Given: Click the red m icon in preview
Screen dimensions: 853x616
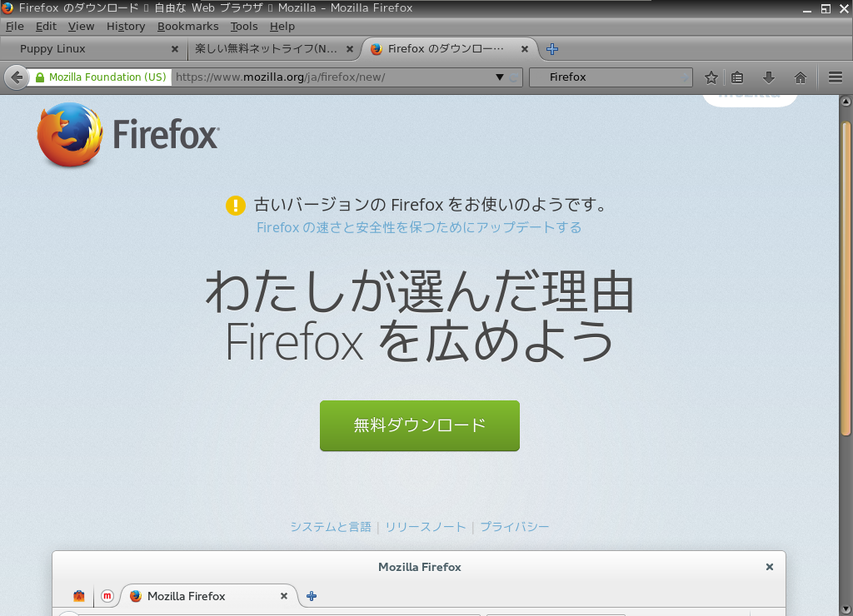Looking at the screenshot, I should (107, 596).
